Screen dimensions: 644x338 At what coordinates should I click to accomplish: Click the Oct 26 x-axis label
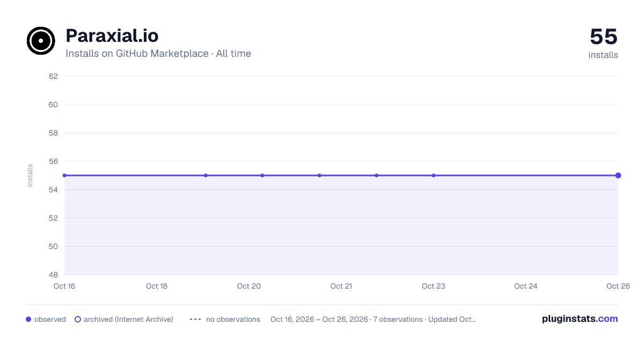pos(618,286)
